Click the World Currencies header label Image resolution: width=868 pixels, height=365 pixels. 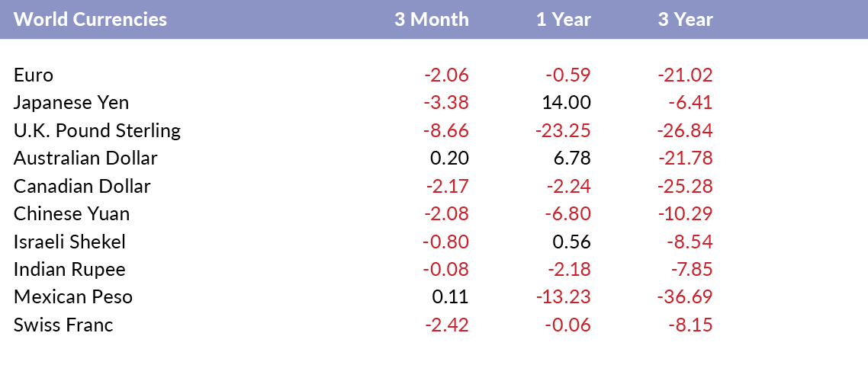[x=90, y=19]
